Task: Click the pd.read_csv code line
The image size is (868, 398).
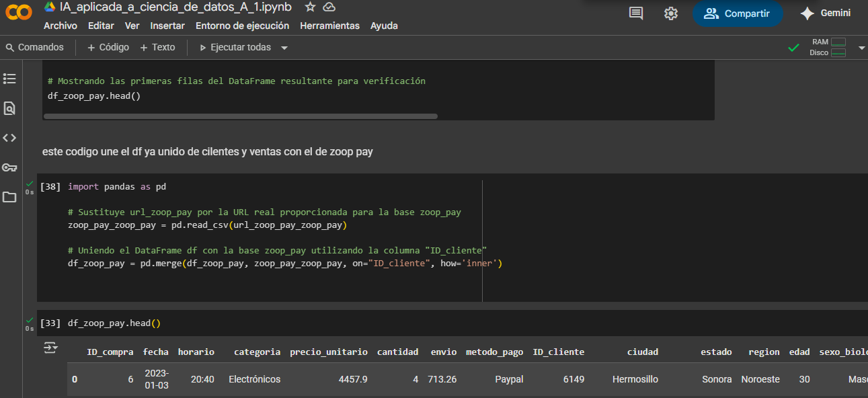Action: point(208,225)
